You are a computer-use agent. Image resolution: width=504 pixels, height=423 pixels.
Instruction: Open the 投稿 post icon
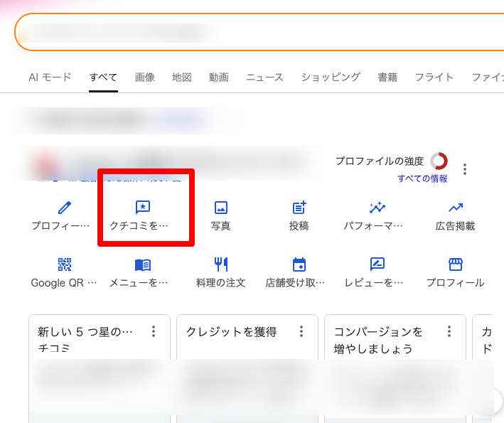299,208
